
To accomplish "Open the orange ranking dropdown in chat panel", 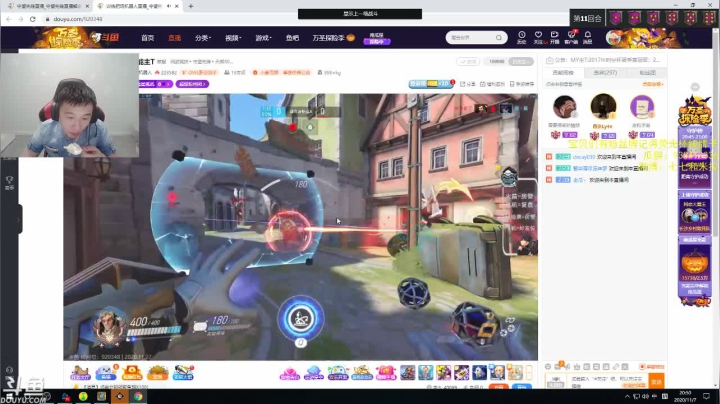I will [x=652, y=84].
